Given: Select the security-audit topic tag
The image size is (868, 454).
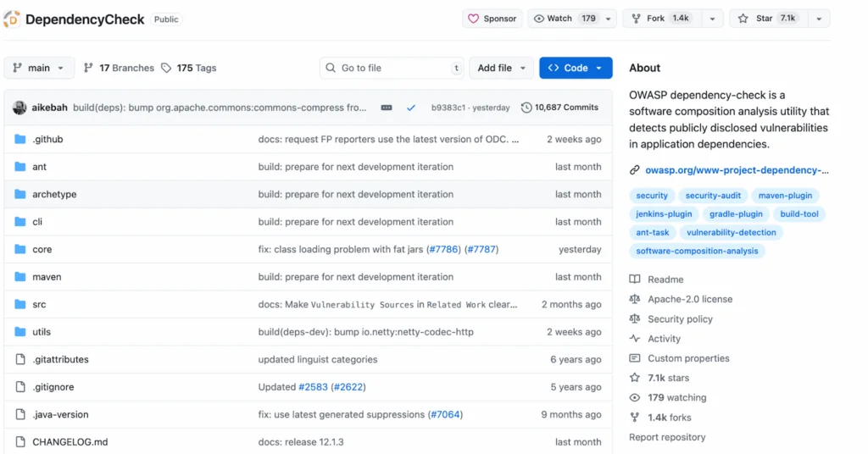Looking at the screenshot, I should pyautogui.click(x=713, y=196).
